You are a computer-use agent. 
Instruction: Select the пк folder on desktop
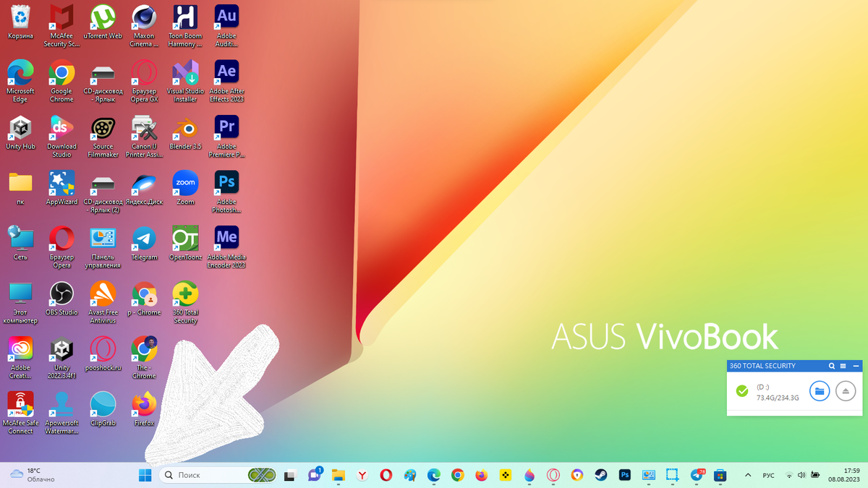coord(20,188)
